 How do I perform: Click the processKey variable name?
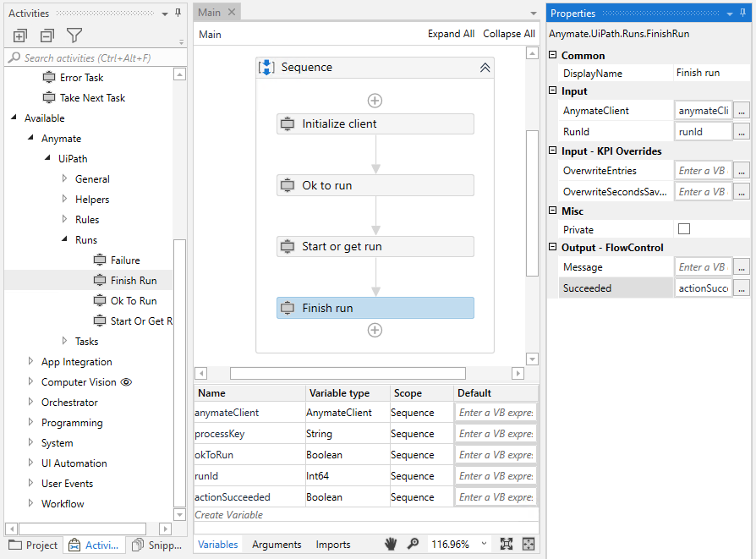point(220,434)
